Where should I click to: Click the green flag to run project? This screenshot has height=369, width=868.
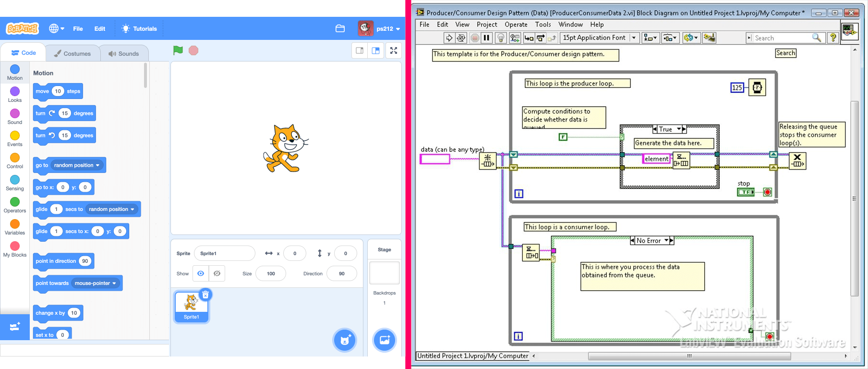[178, 50]
